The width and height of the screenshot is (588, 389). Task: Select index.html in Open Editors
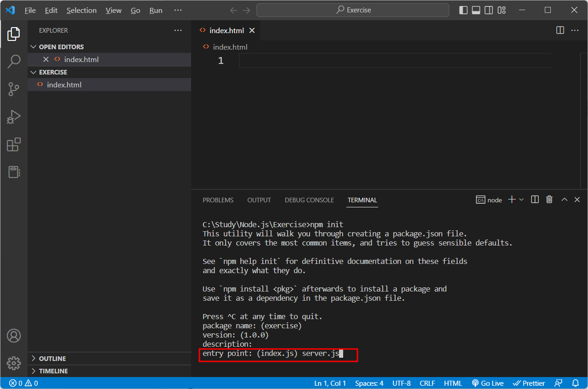[x=109, y=59]
